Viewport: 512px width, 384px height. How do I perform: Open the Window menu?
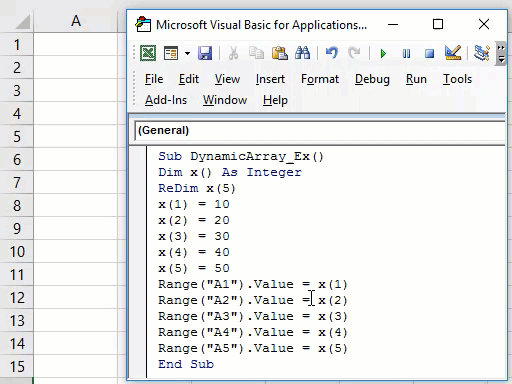225,100
